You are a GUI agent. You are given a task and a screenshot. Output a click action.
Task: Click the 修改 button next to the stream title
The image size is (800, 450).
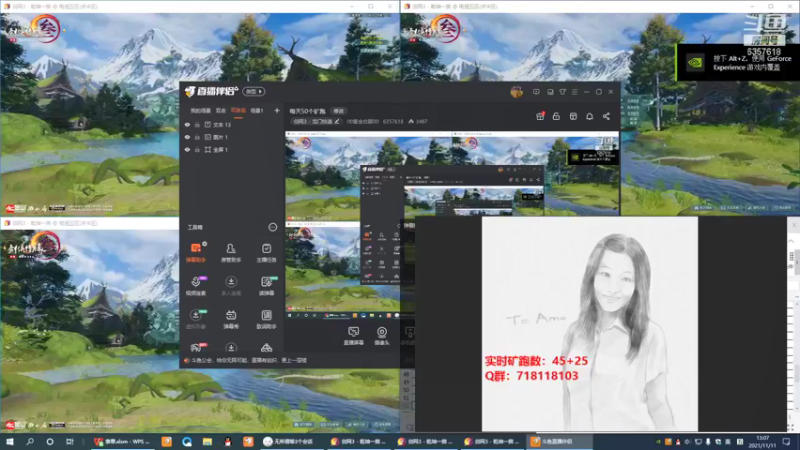pos(339,111)
